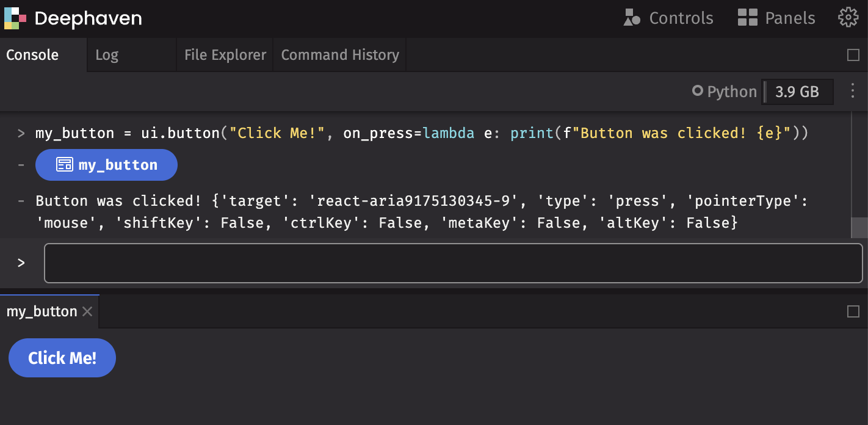
Task: Open the console's three-dot overflow menu
Action: click(x=853, y=92)
